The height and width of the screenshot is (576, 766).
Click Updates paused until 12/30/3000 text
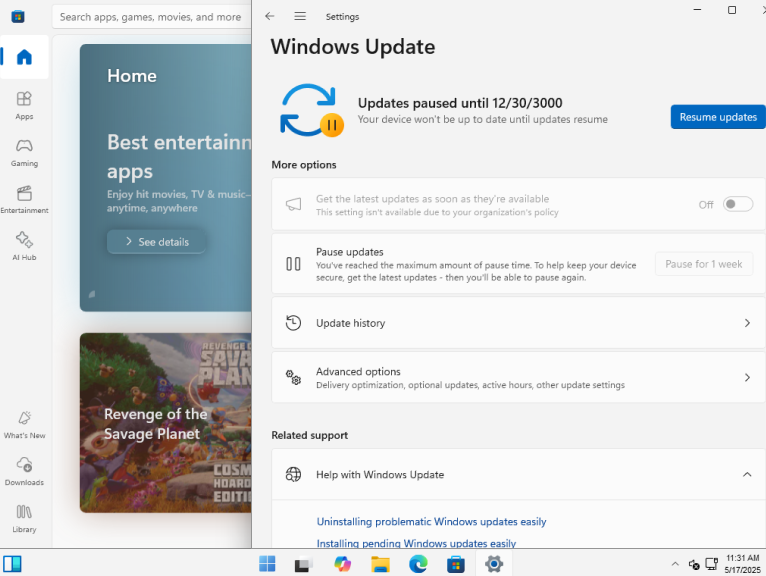(460, 103)
